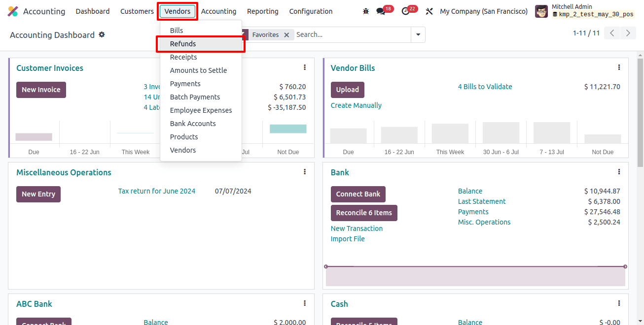Click the Not Due bar in Customer Invoices chart

(x=288, y=129)
